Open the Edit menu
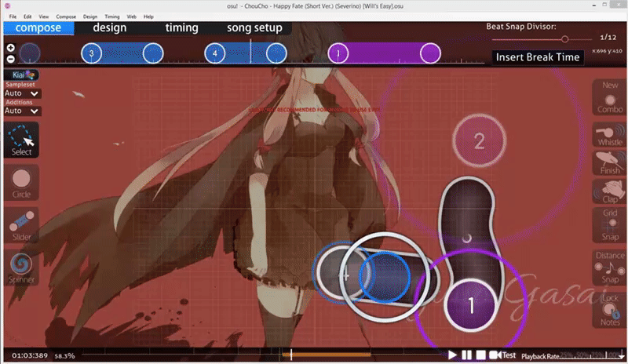628x364 pixels. coord(27,16)
